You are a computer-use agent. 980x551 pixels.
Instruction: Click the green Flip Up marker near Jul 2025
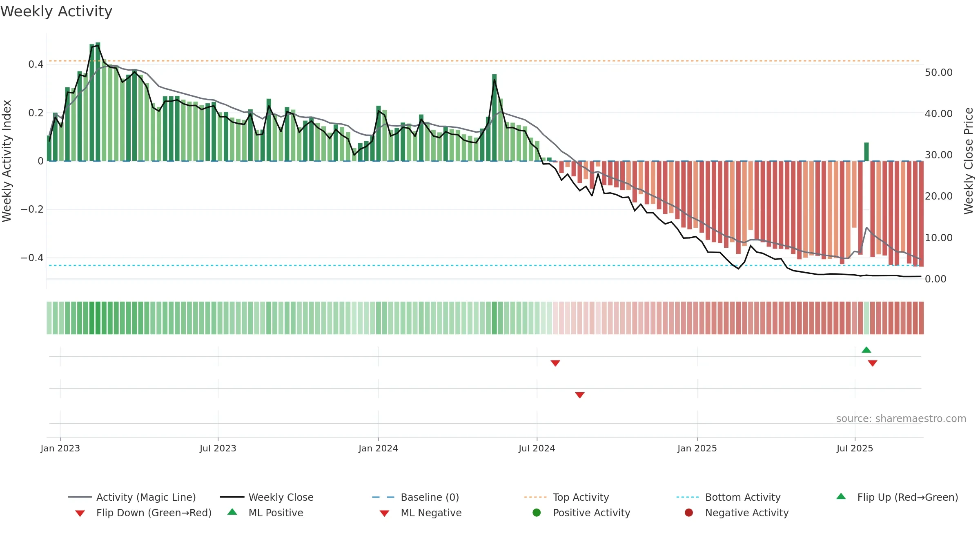866,350
